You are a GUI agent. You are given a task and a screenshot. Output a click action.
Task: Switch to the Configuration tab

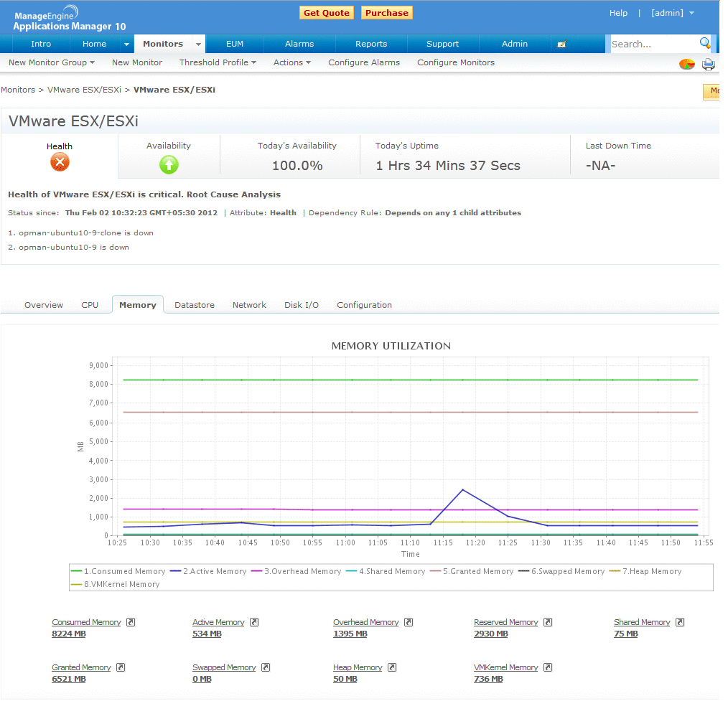(x=364, y=305)
